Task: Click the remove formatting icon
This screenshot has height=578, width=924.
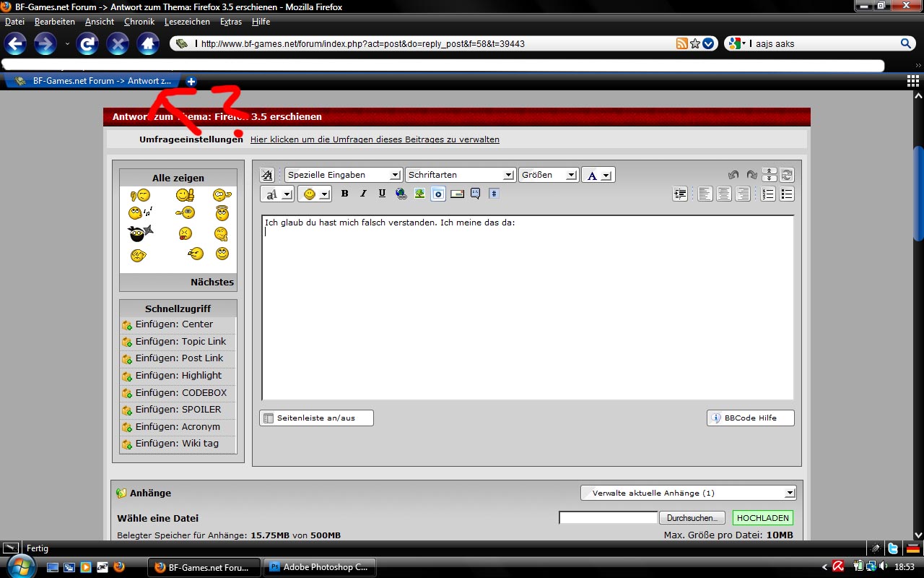Action: [267, 175]
